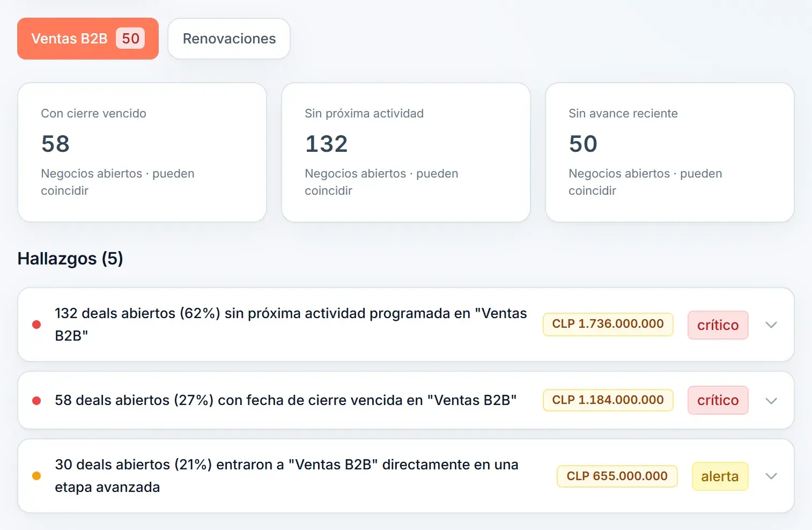Click the orange dot beside the 30 deals finding
Screen dimensions: 812x530
[x=36, y=476]
